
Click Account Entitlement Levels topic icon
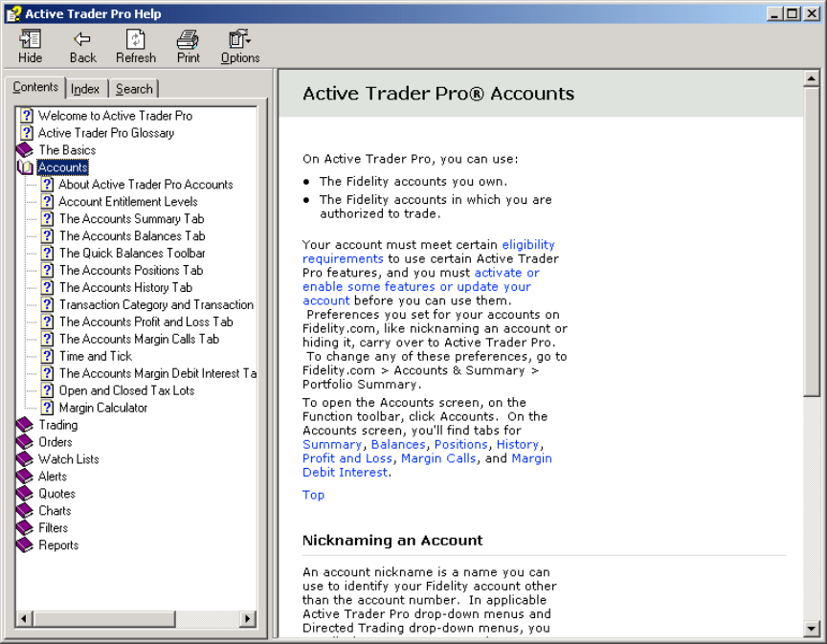click(x=48, y=202)
